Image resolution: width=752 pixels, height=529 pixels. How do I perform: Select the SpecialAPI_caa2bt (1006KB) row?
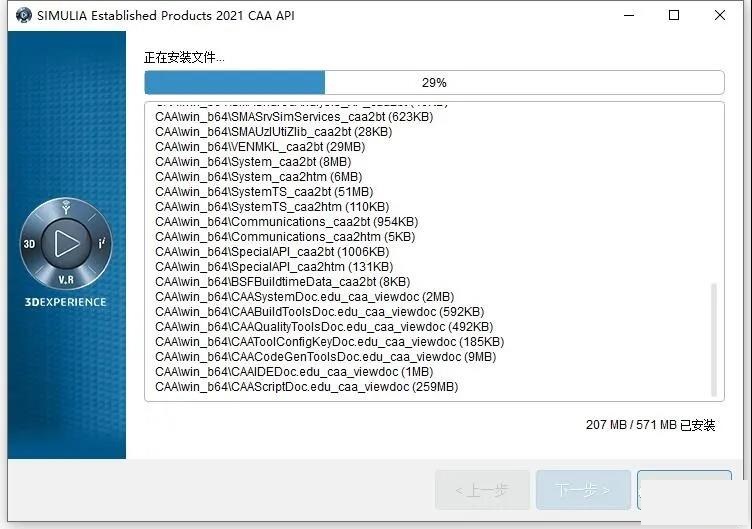click(x=272, y=251)
